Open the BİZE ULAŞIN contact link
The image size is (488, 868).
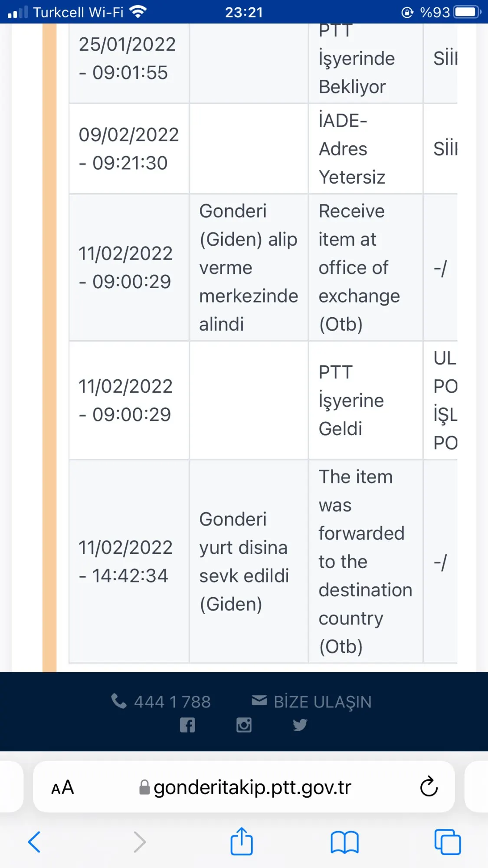click(322, 702)
